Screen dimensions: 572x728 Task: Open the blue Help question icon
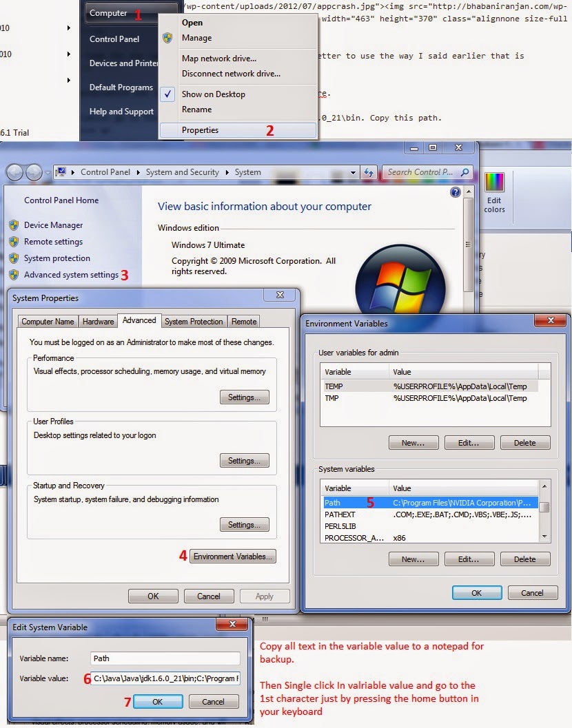456,192
